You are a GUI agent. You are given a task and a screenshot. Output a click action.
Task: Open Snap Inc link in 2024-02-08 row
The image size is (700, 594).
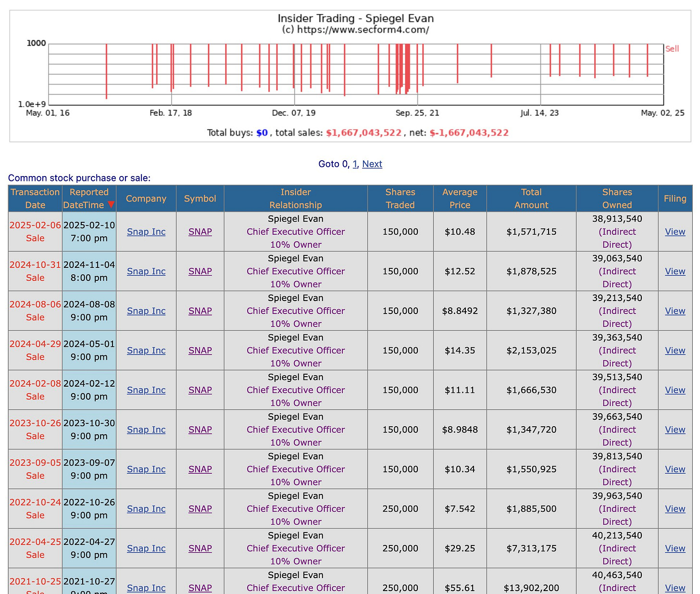[146, 390]
